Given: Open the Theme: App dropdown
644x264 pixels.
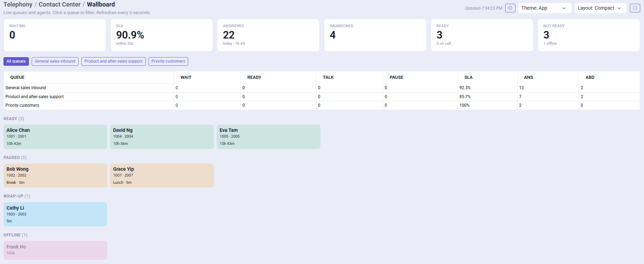Looking at the screenshot, I should 545,8.
